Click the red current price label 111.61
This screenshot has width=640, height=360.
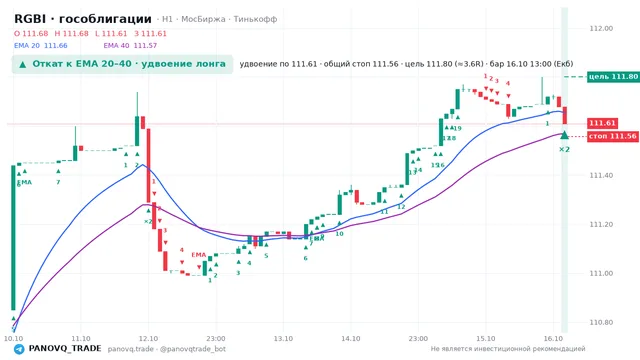[x=602, y=123]
